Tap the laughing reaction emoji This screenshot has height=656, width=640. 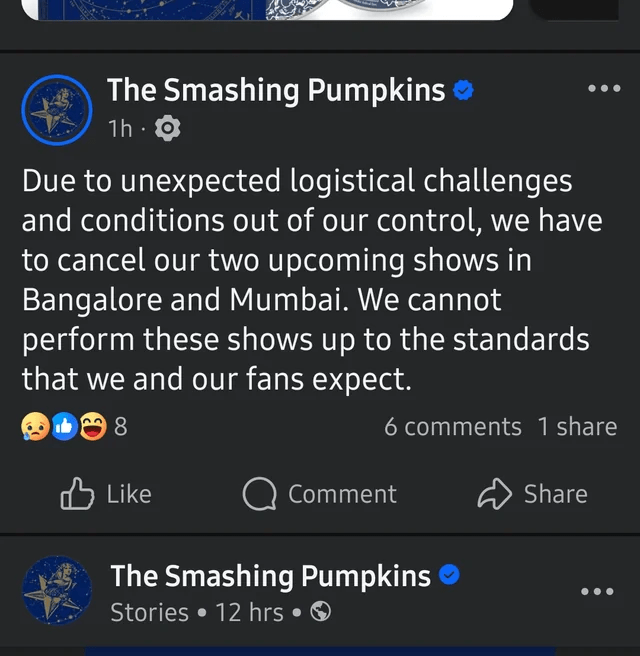(93, 427)
